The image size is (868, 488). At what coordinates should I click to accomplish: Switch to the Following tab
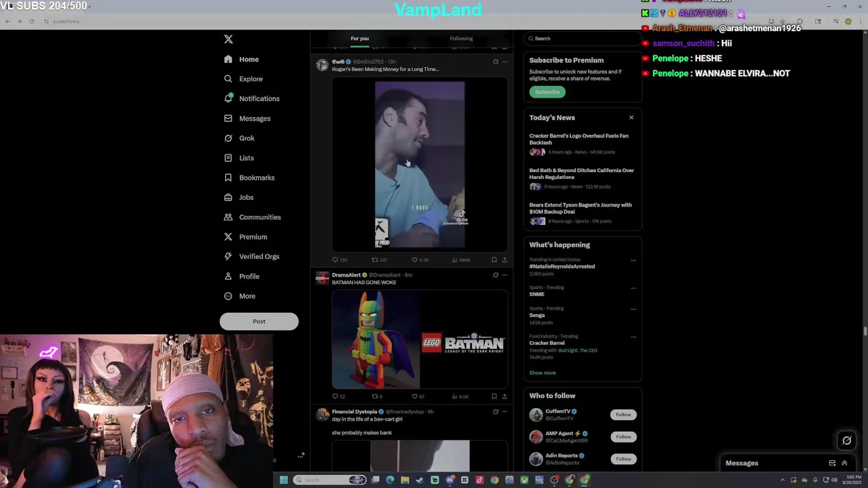(x=461, y=39)
